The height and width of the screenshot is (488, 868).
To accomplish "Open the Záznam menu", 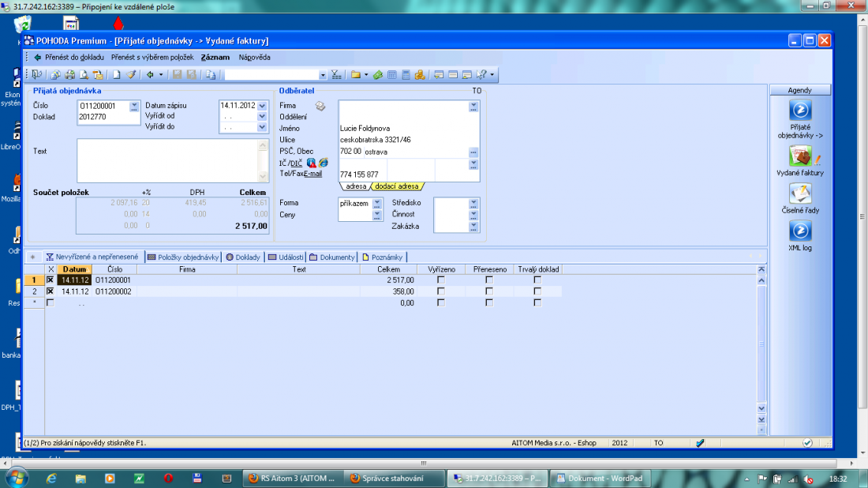I will [215, 58].
